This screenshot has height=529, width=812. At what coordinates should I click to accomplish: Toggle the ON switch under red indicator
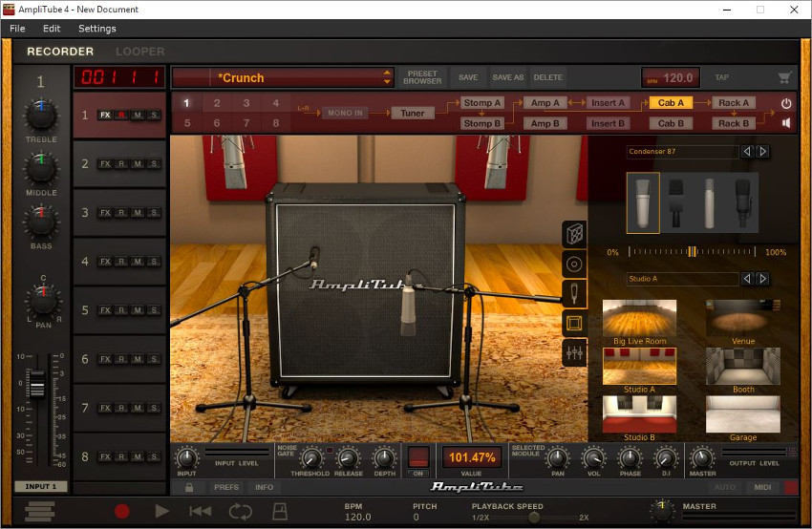click(x=417, y=474)
